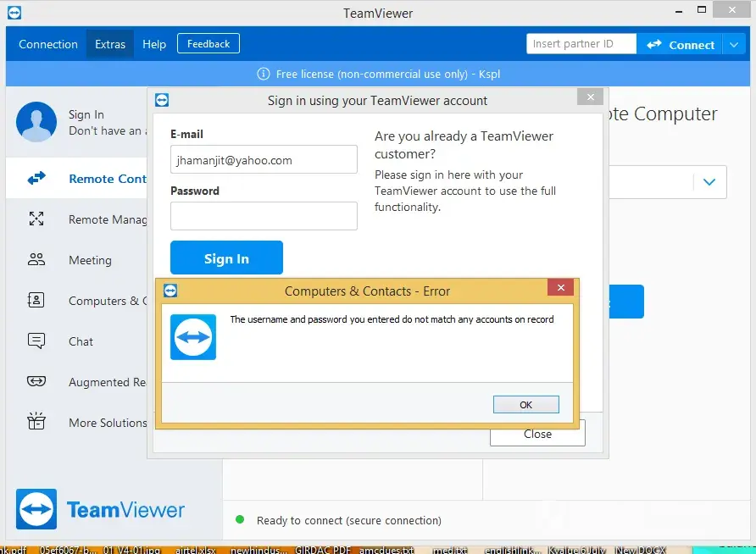Click the Connect button in header

681,45
